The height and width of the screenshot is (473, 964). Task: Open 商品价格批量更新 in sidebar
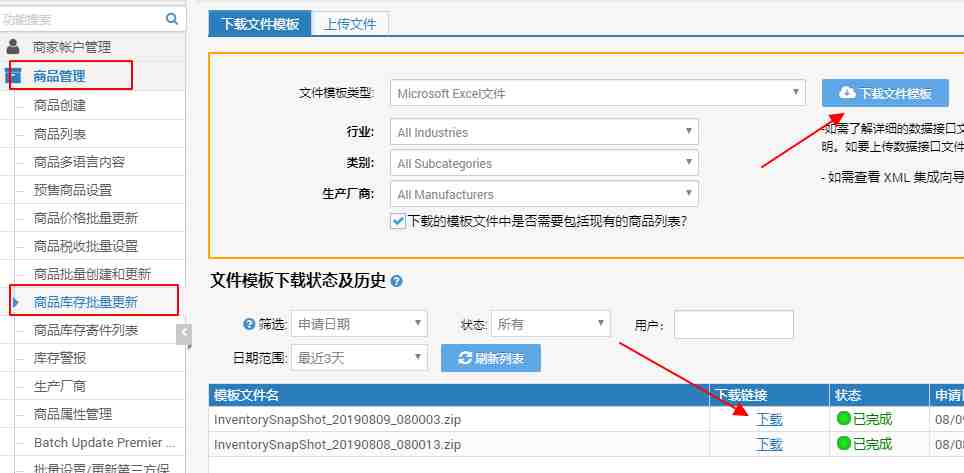pyautogui.click(x=86, y=218)
